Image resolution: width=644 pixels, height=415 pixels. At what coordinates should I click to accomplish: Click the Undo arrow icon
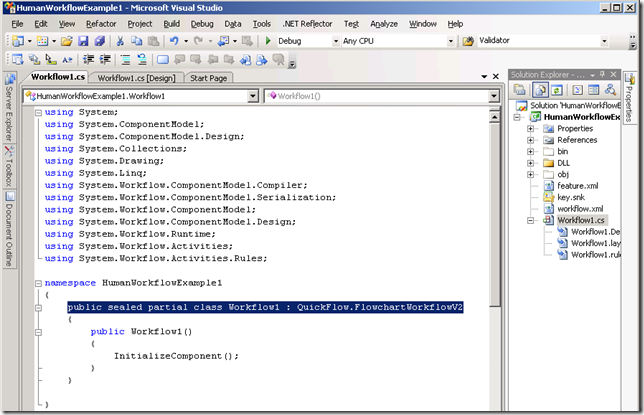tap(174, 41)
